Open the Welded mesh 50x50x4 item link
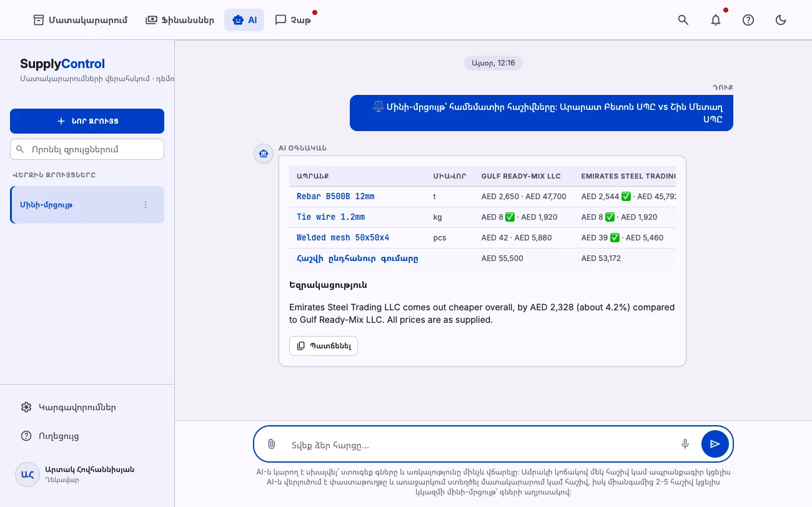Screen dimensions: 812x507 (343, 238)
